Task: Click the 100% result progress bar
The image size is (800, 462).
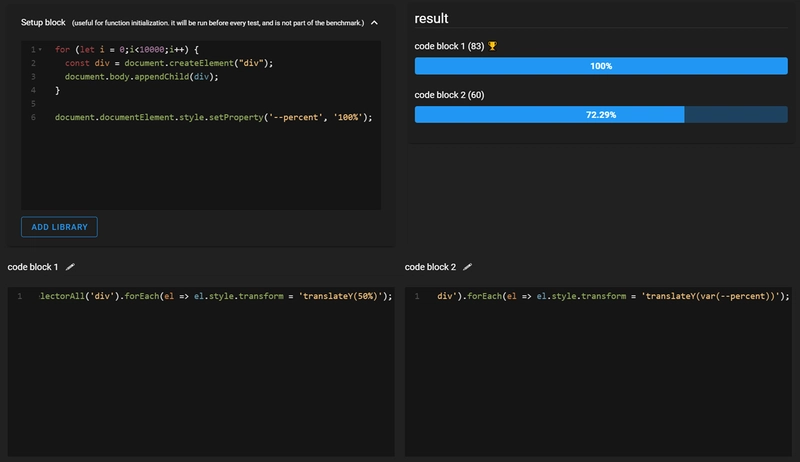Action: coord(601,66)
